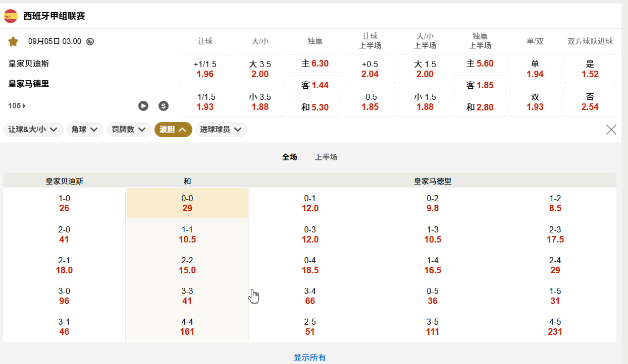Click the Spain flag icon
628x364 pixels.
(11, 16)
